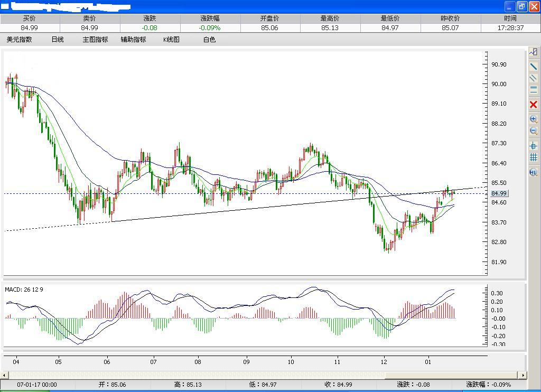
Task: Zoom out of the chart
Action: point(534,130)
